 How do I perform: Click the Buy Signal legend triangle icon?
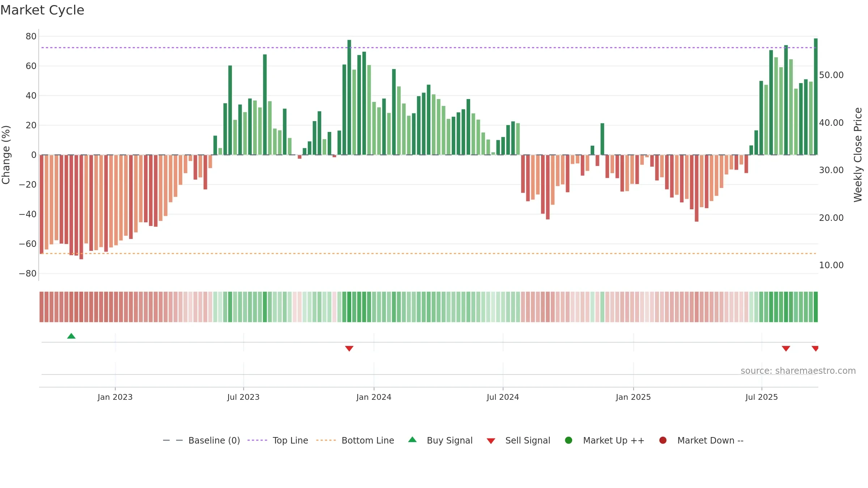click(x=412, y=440)
